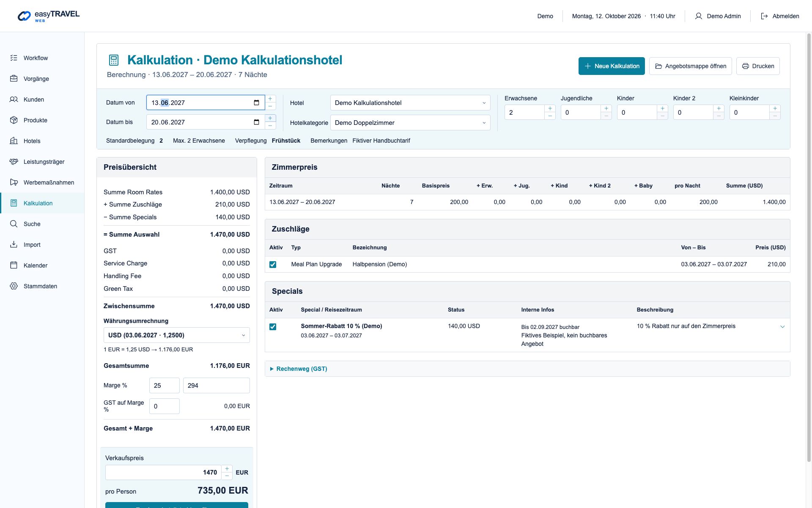The height and width of the screenshot is (508, 812).
Task: Increase Kinder 2 count with plus
Action: pos(719,108)
